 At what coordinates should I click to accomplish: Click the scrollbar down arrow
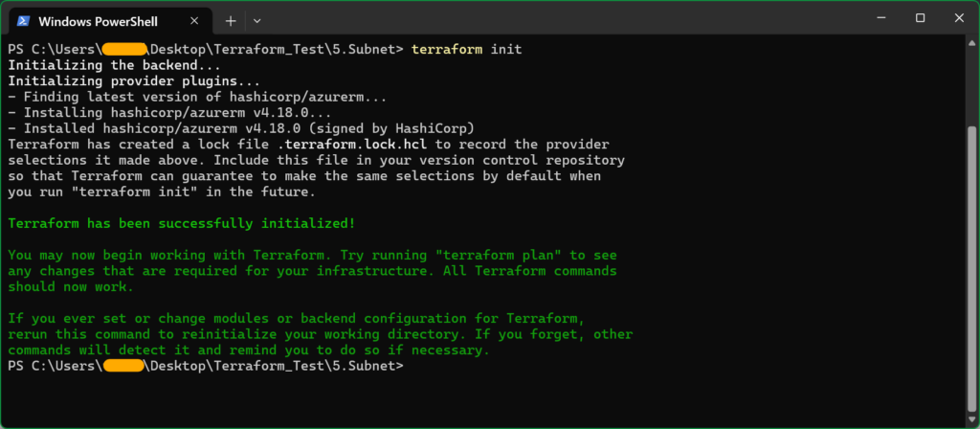coord(972,418)
